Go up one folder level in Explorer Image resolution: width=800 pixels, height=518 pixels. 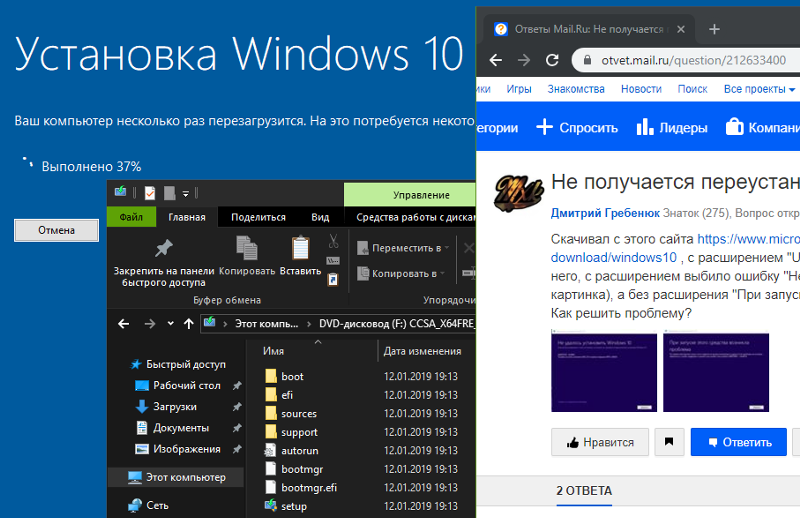pos(189,324)
